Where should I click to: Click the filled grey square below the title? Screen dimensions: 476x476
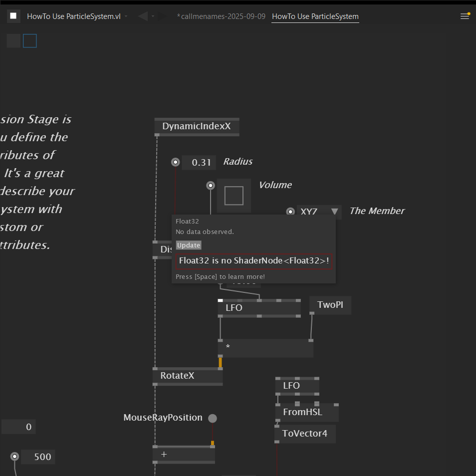(13, 41)
